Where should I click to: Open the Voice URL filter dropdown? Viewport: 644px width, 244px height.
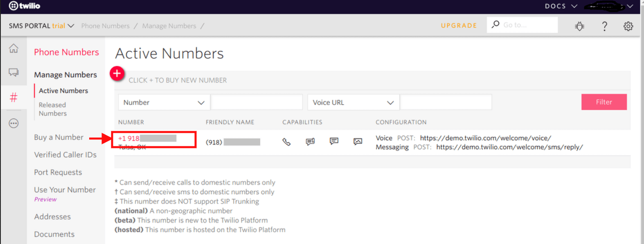(353, 102)
